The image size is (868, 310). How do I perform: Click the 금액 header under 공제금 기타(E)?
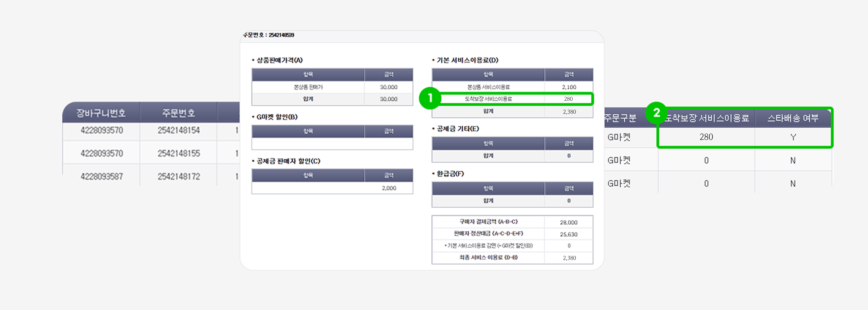coord(569,144)
